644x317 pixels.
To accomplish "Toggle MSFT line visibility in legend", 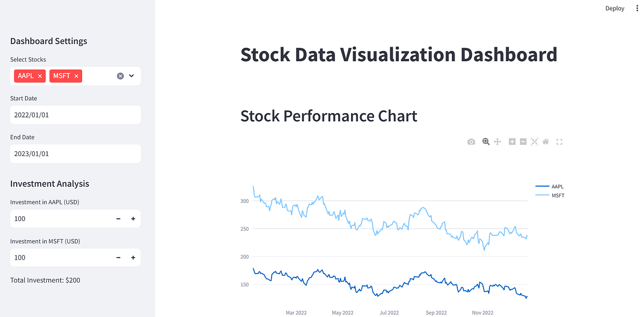I will [x=557, y=195].
